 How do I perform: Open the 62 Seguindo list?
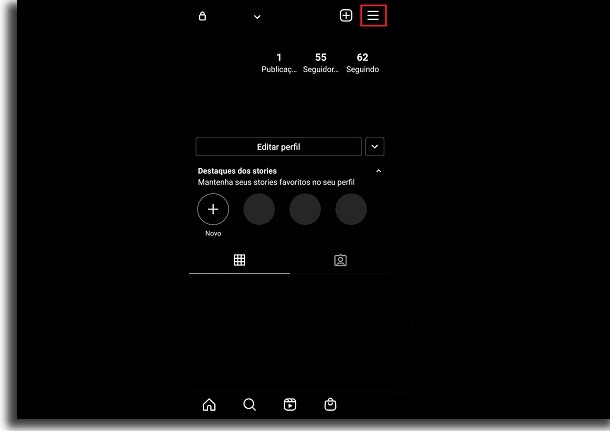363,63
